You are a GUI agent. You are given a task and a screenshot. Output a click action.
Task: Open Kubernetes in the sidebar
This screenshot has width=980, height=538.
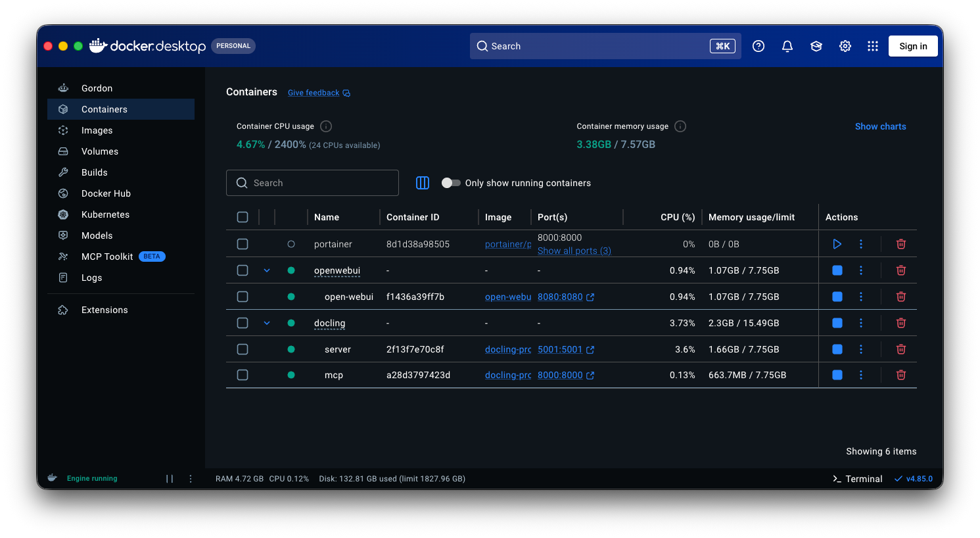point(121,214)
